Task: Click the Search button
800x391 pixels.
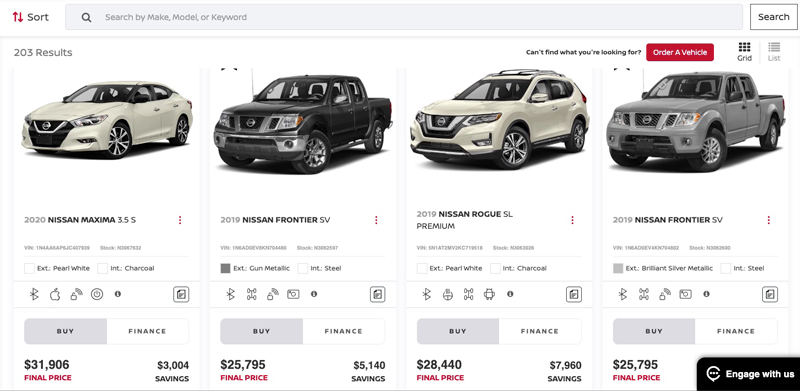Action: point(773,17)
